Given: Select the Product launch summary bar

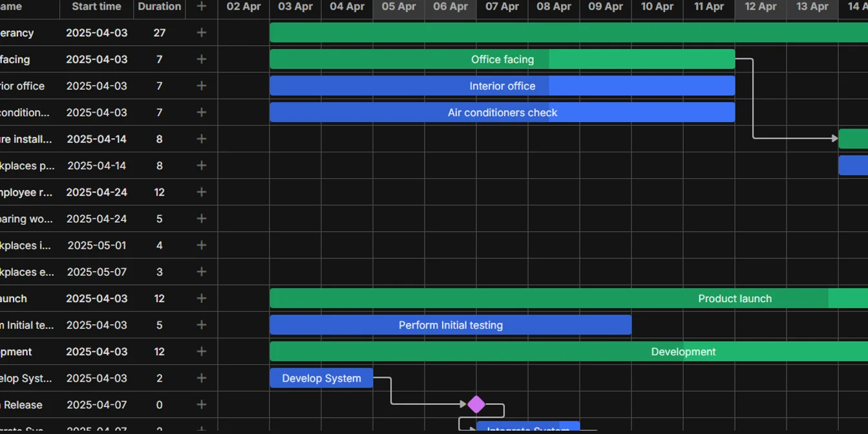Looking at the screenshot, I should [569, 298].
